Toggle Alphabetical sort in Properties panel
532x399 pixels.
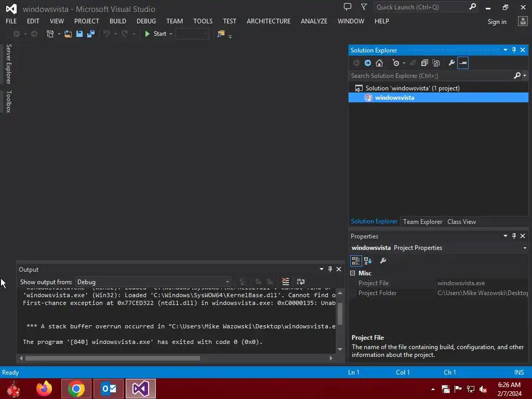368,261
